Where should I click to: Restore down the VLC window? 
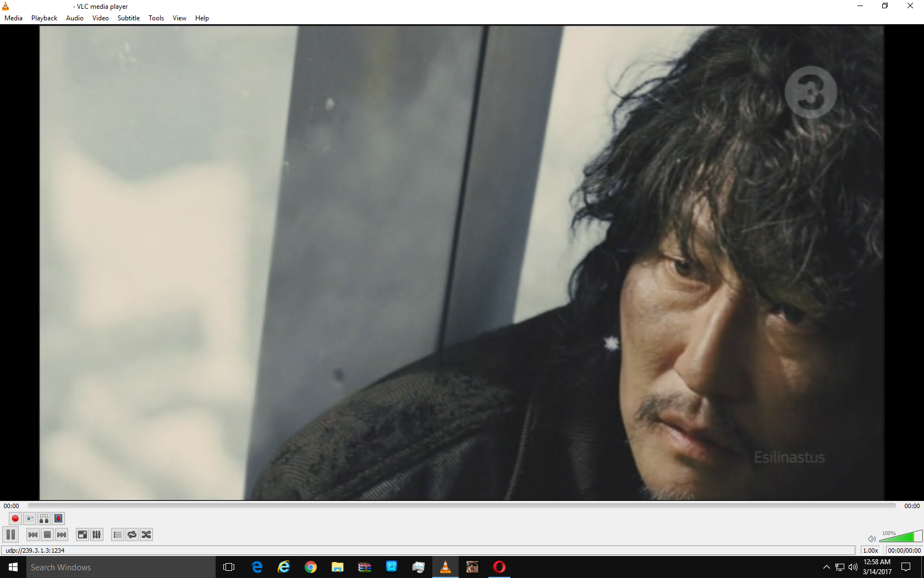[885, 6]
